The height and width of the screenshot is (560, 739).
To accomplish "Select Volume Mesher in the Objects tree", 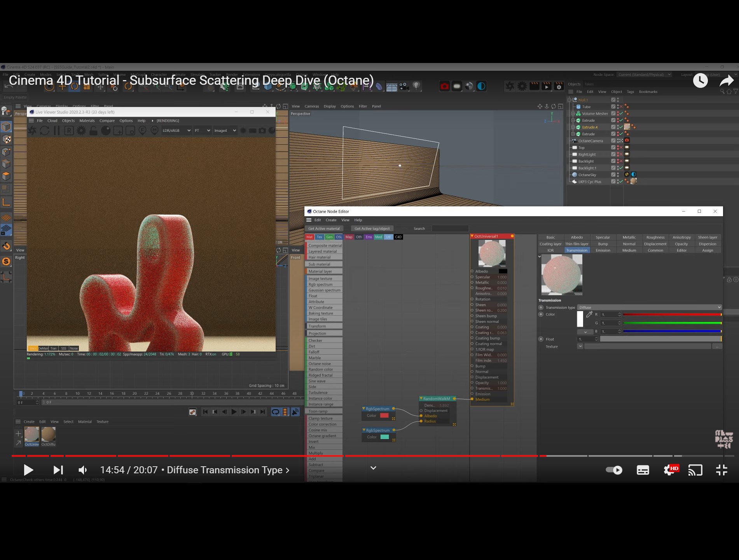I will 595,114.
